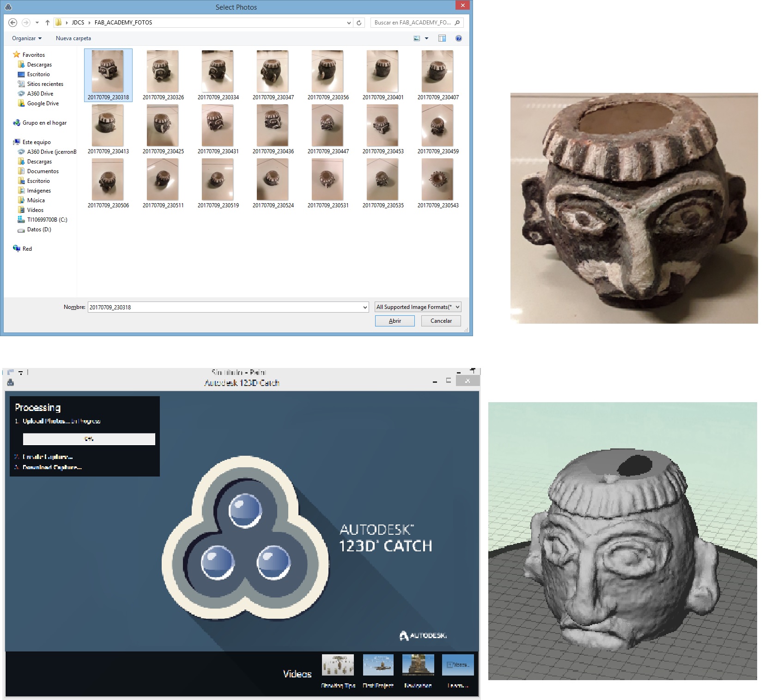Open Vídeos folder in navigation pane
This screenshot has width=765, height=700.
[35, 210]
